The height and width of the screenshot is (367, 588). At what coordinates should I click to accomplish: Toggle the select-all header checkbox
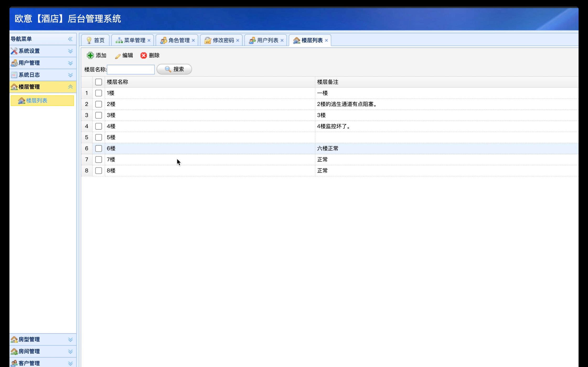click(99, 82)
